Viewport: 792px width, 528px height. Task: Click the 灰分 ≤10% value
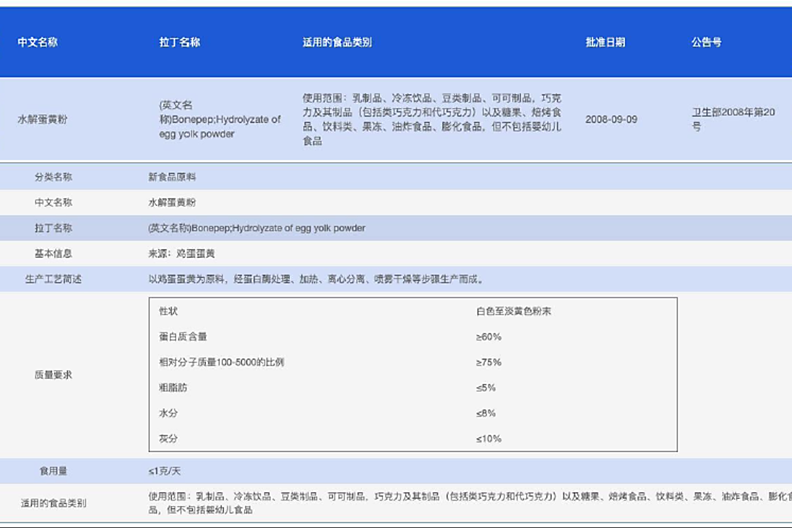tap(489, 438)
